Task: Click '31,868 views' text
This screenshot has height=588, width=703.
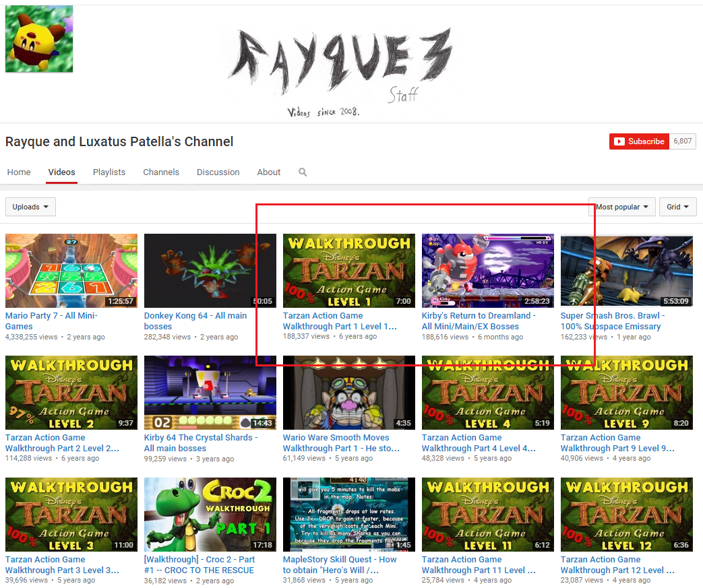Action: point(304,581)
